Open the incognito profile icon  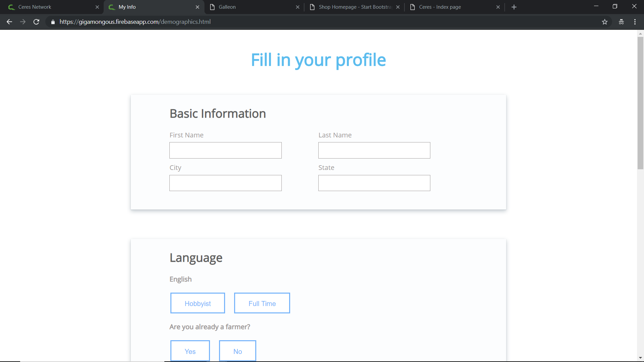point(621,22)
